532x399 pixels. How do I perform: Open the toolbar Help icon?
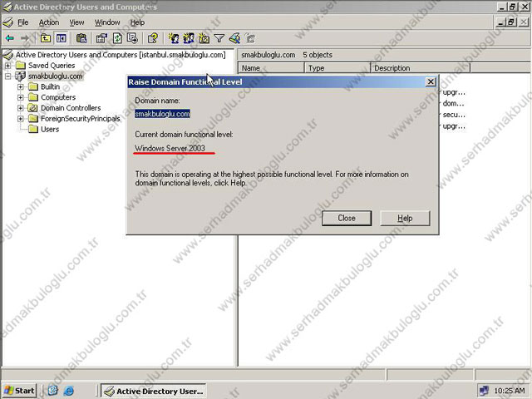[x=153, y=38]
